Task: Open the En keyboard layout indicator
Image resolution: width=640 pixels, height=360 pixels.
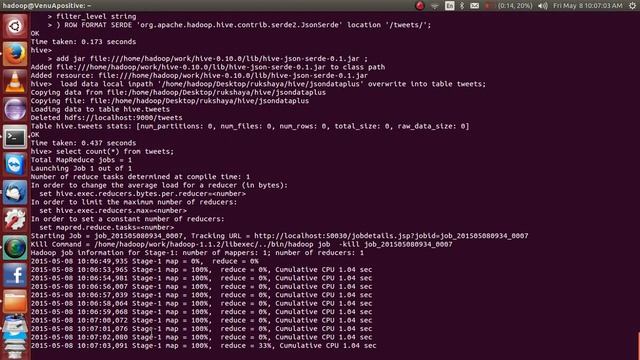Action: [x=449, y=5]
